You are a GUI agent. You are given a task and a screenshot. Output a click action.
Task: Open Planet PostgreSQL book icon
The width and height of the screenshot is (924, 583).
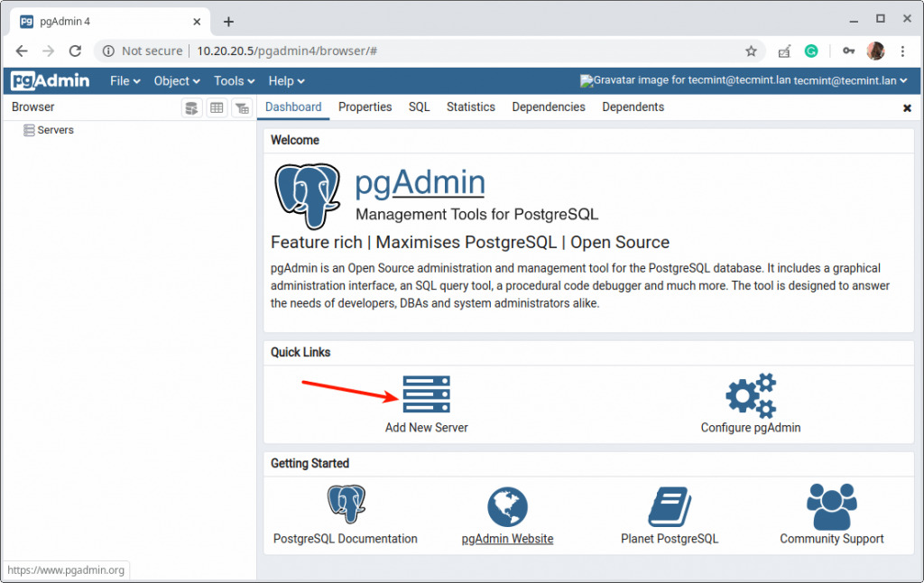click(x=670, y=506)
